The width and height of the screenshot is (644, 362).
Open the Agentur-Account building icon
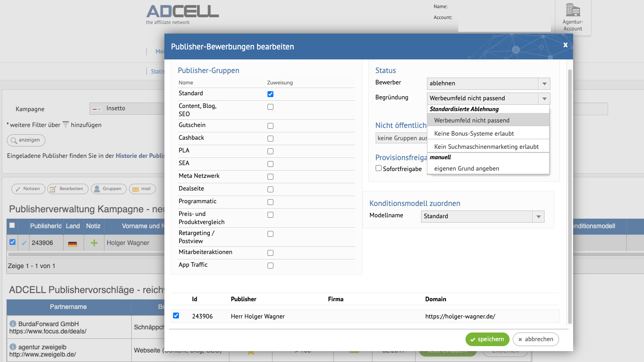[573, 10]
